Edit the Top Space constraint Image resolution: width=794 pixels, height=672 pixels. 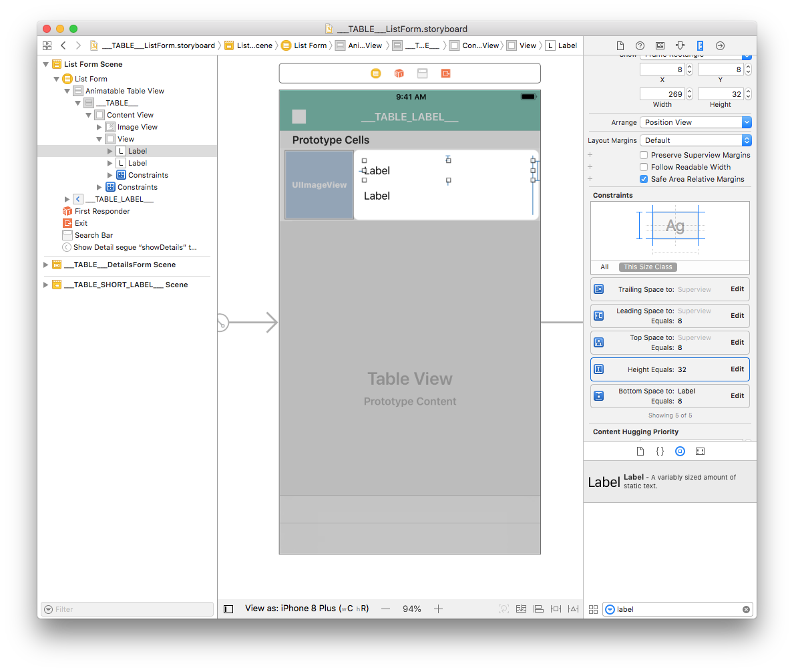tap(737, 342)
